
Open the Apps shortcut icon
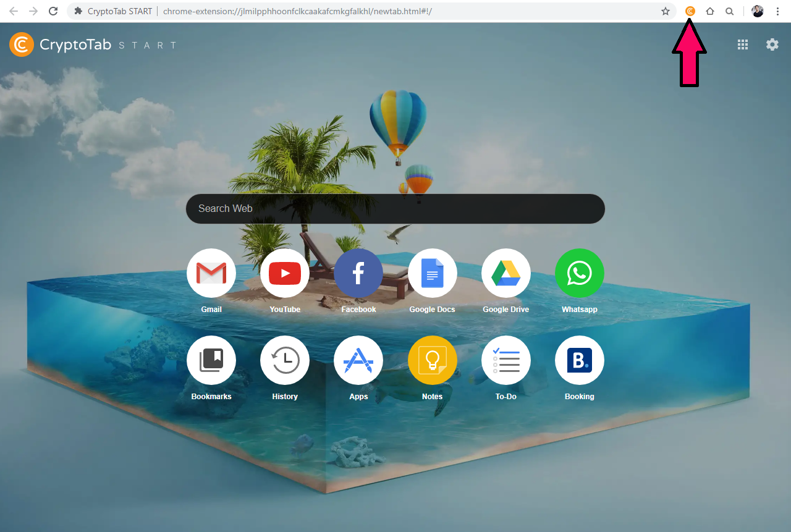[x=358, y=360]
